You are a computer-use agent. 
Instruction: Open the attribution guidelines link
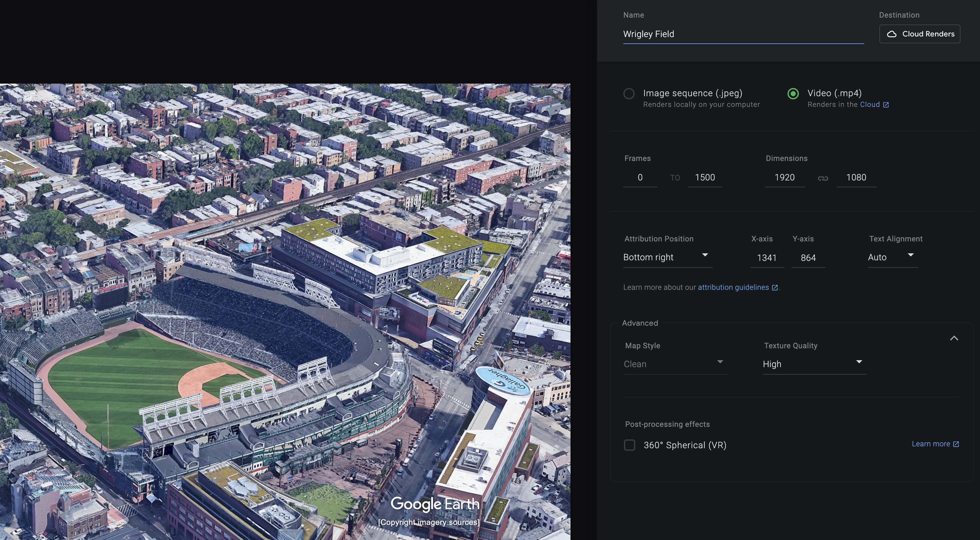click(733, 287)
